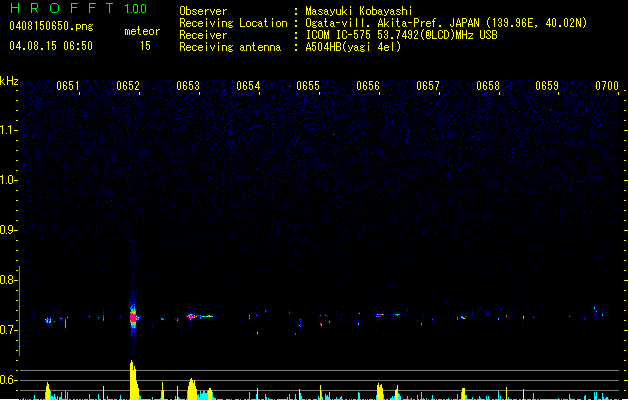Click antenna value A504HB(yagi 4el)
Screen dimensions: 629x400
point(353,47)
